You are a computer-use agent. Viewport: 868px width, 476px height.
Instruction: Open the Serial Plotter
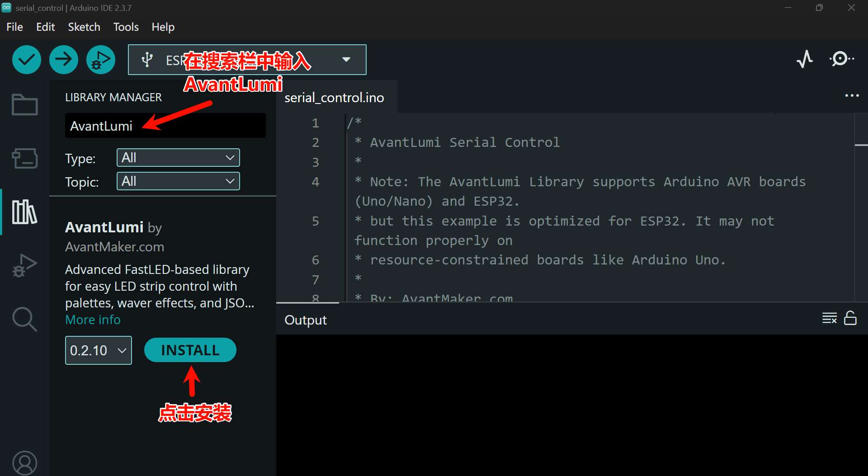pos(805,59)
